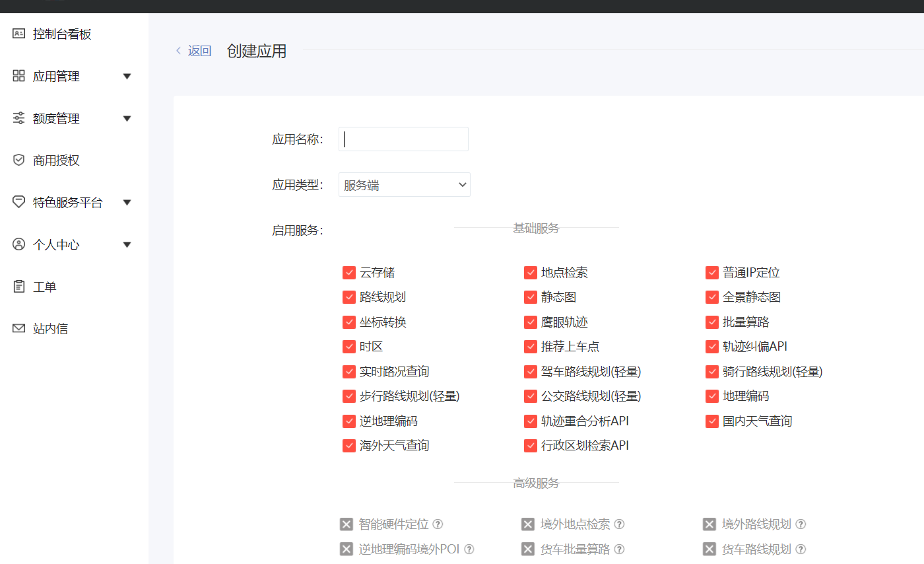Expand 特色服务平台 with its arrow
Image resolution: width=924 pixels, height=564 pixels.
tap(127, 203)
